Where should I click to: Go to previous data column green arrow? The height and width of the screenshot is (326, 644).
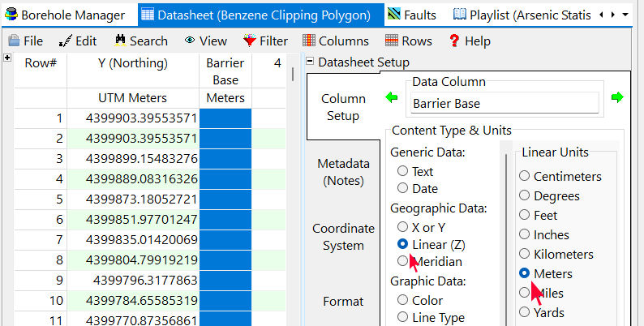tap(393, 97)
